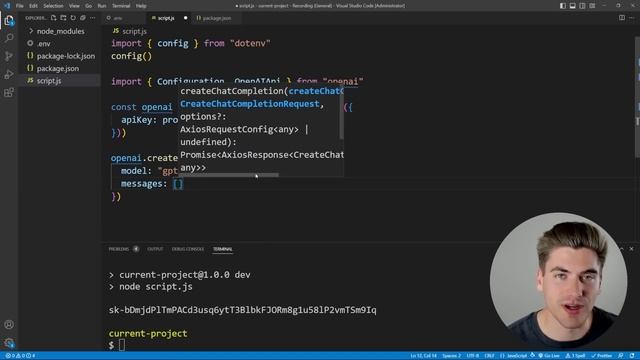Click the terminal prompt input after $
The height and width of the screenshot is (360, 640).
coord(122,345)
